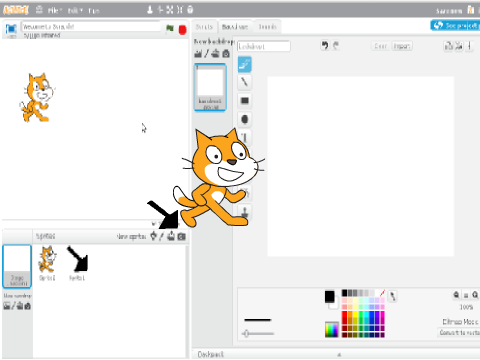Pick bright red in the palette
Screen dimensions: 480x360
tap(345, 315)
